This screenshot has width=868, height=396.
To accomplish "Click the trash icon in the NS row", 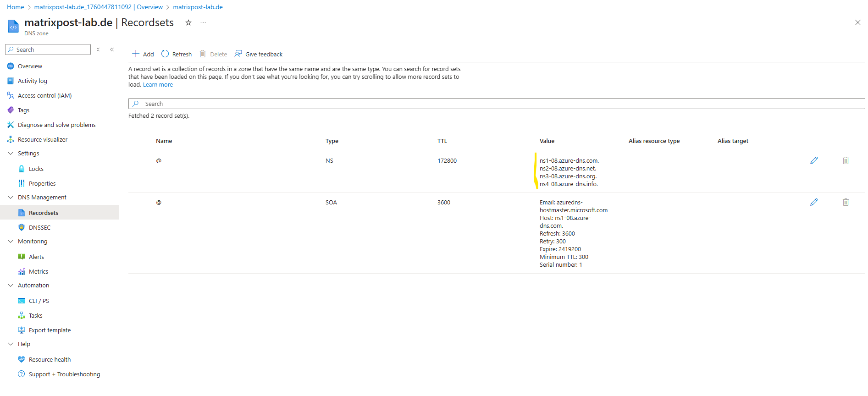I will coord(846,160).
